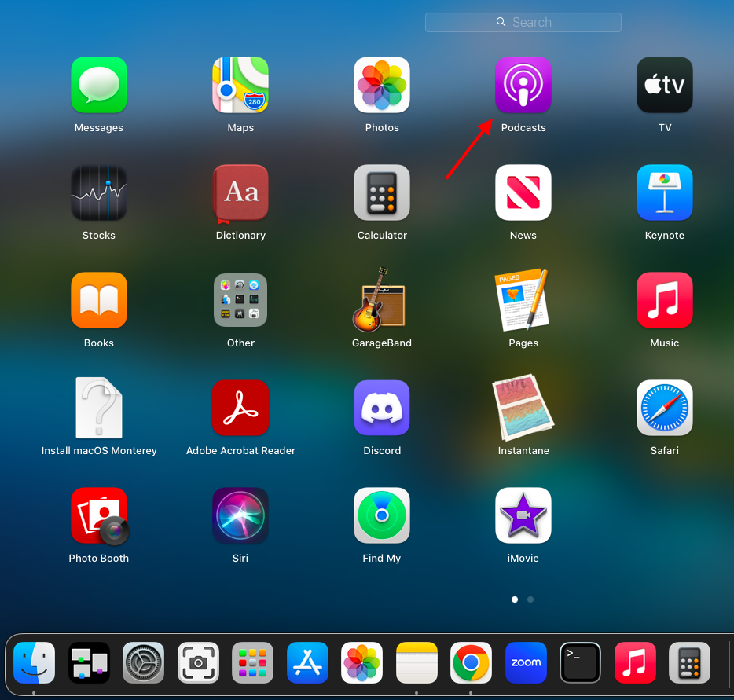Screen dimensions: 734x700
Task: Launch the Maps app
Action: pos(240,85)
